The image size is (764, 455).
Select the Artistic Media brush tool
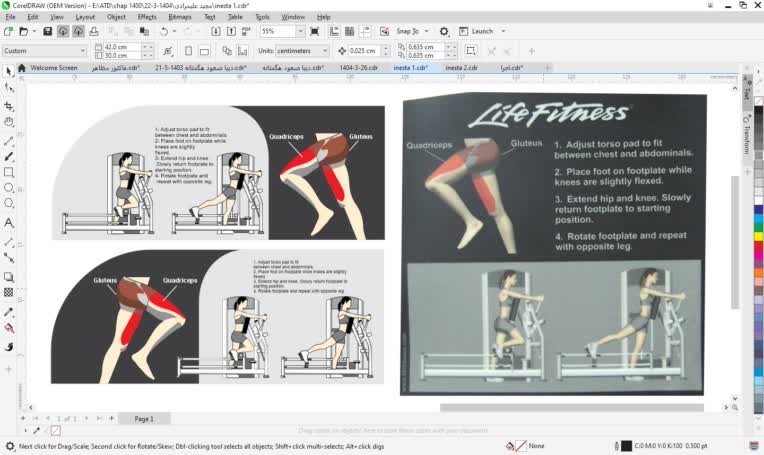click(8, 156)
